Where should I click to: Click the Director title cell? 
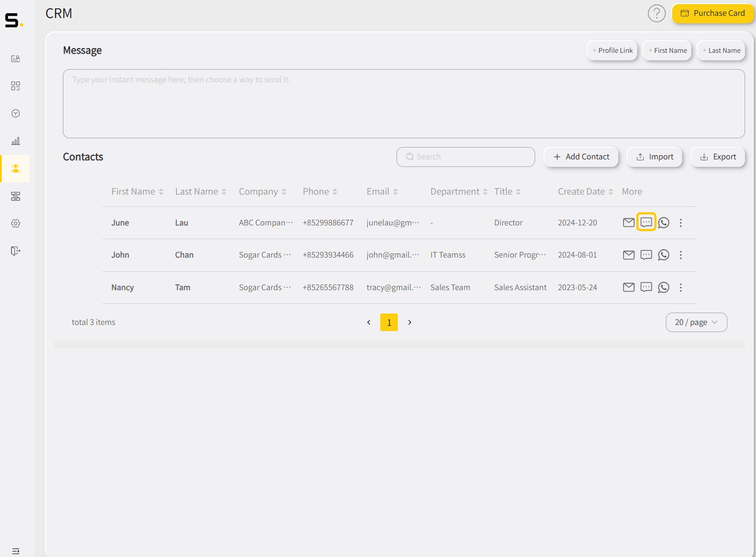tap(508, 223)
